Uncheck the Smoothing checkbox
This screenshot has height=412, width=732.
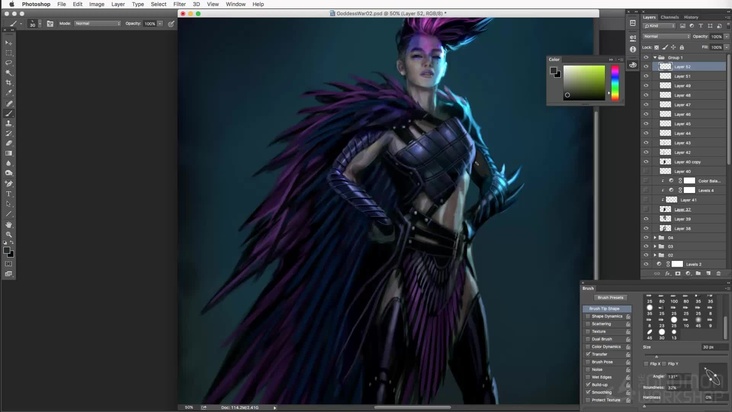click(x=588, y=392)
